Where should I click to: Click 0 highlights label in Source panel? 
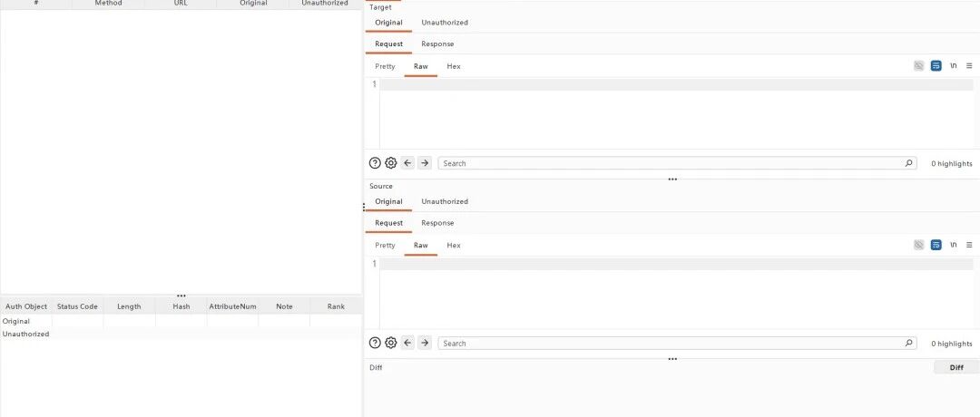tap(951, 344)
